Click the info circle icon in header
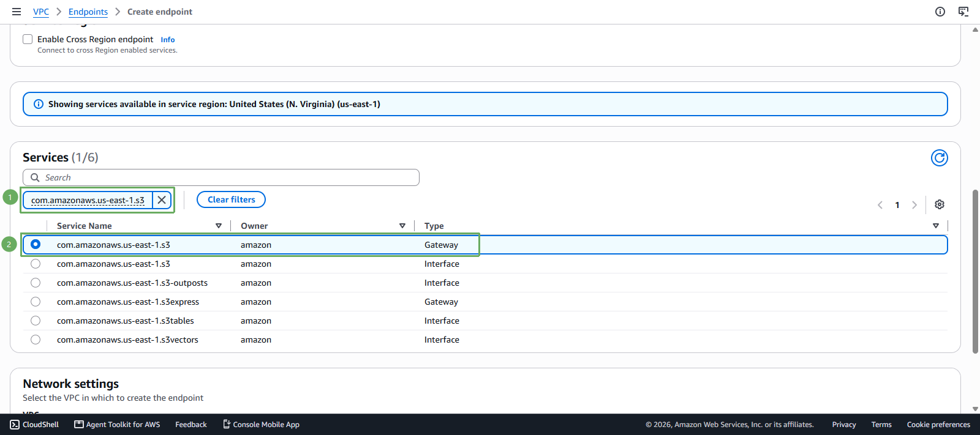Screen dimensions: 980x435 click(940, 12)
